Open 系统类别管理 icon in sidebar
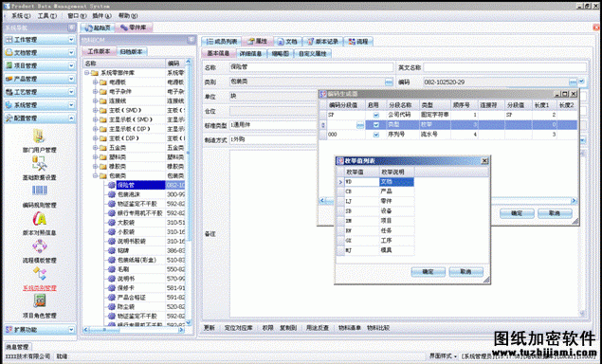The height and width of the screenshot is (364, 602). pos(40,274)
